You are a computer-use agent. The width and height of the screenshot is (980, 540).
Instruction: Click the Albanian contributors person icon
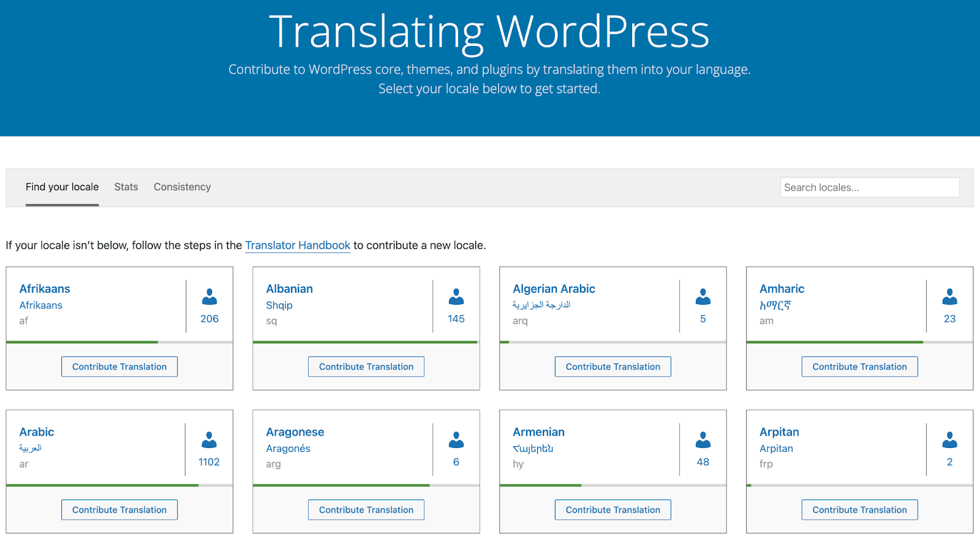pos(456,297)
